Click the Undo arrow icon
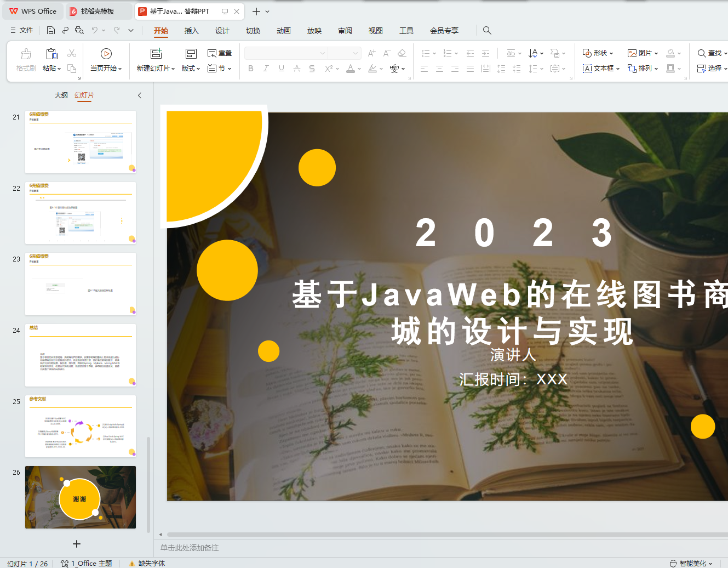 [x=95, y=30]
